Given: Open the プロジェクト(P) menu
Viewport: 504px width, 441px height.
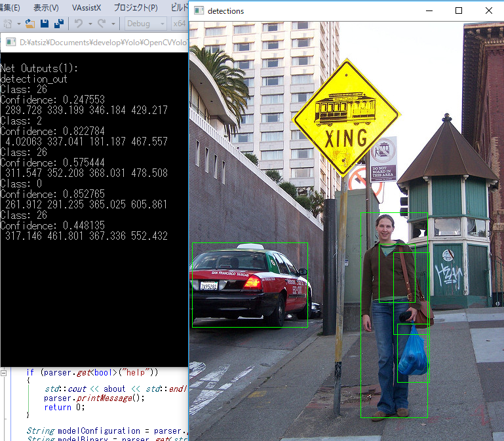Looking at the screenshot, I should tap(136, 7).
